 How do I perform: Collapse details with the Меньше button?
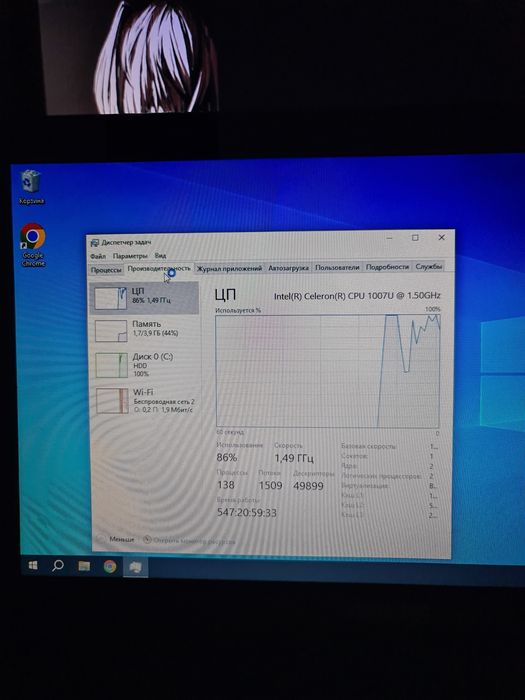pos(116,539)
